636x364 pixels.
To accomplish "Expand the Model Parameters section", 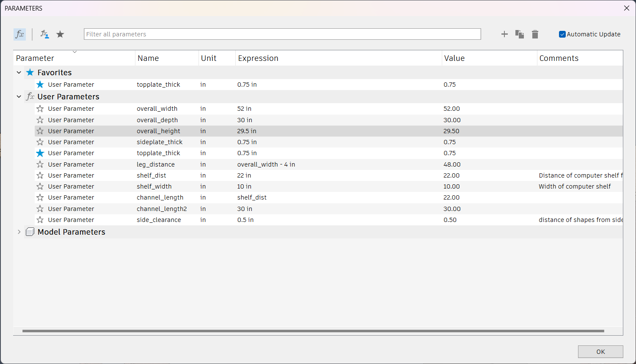I will pos(19,232).
